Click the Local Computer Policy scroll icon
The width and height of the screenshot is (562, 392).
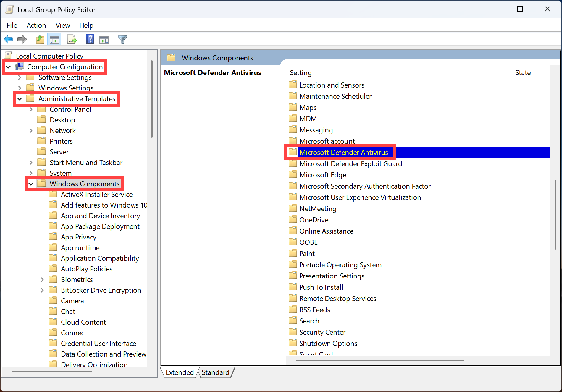(x=9, y=56)
